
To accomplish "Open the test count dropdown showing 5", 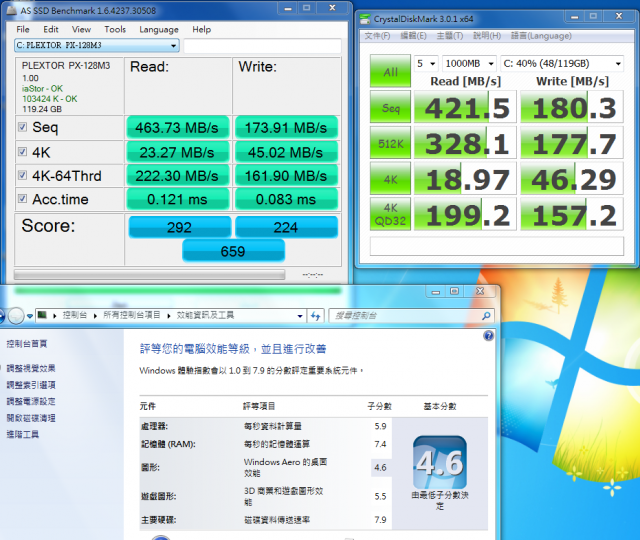I will pos(426,63).
